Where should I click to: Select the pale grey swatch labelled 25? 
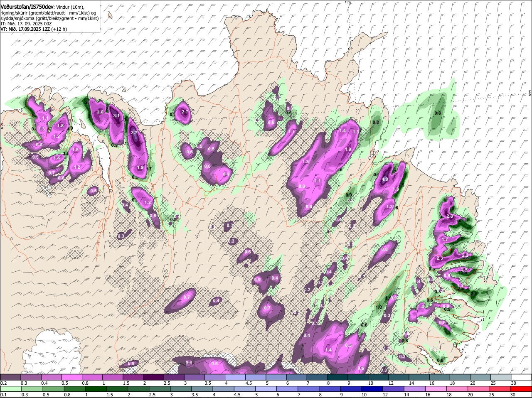click(x=500, y=377)
